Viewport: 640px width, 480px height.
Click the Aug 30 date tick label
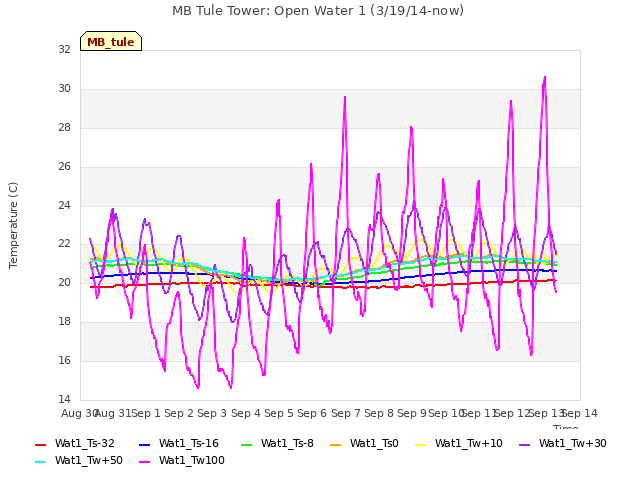click(x=79, y=413)
